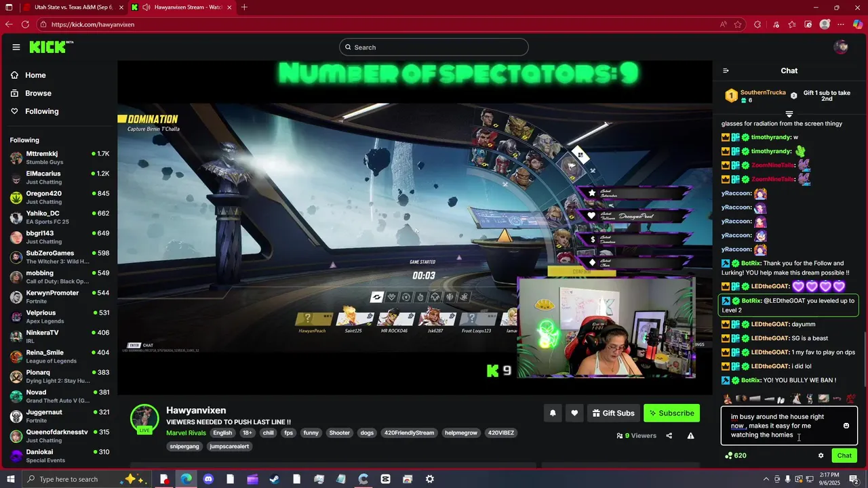Open the user avatar menu at top right
Screen dimensions: 868x488
[x=841, y=47]
